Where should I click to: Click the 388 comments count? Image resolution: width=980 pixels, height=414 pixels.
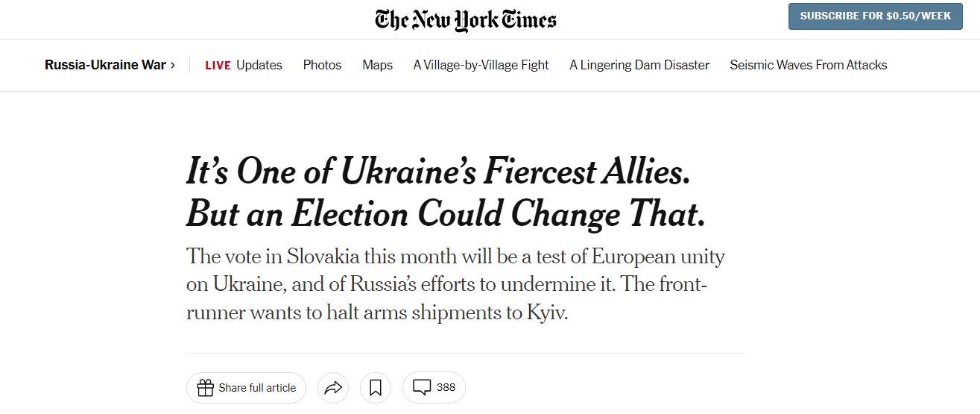pos(446,387)
